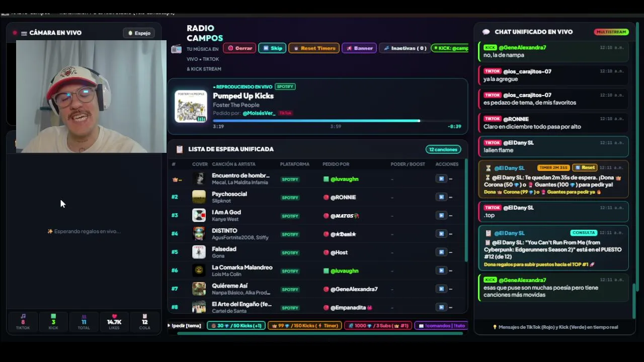Click the chat panel vertical scrollbar
Image resolution: width=644 pixels, height=362 pixels.
[634, 301]
